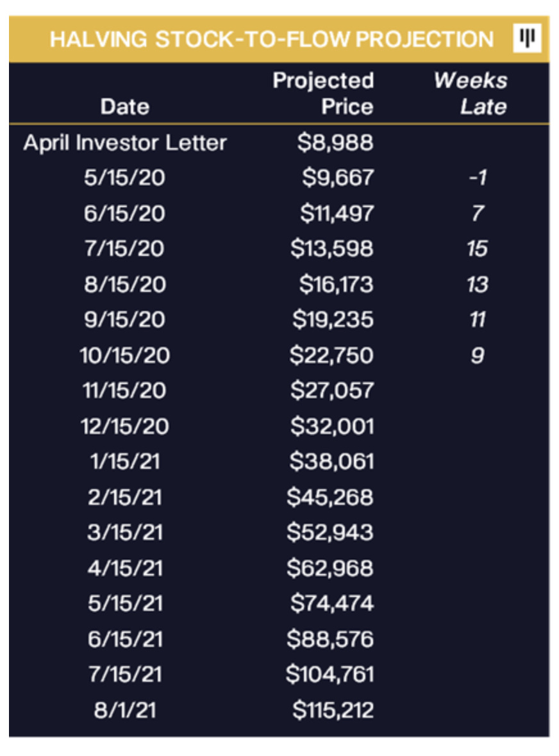
Task: Select the 10/15/20 date cell
Action: click(124, 355)
